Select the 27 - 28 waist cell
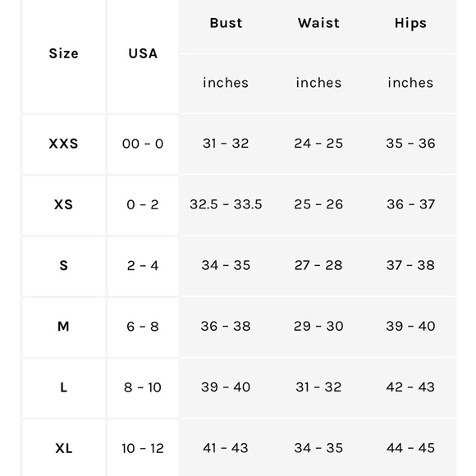The image size is (476, 476). (x=318, y=265)
